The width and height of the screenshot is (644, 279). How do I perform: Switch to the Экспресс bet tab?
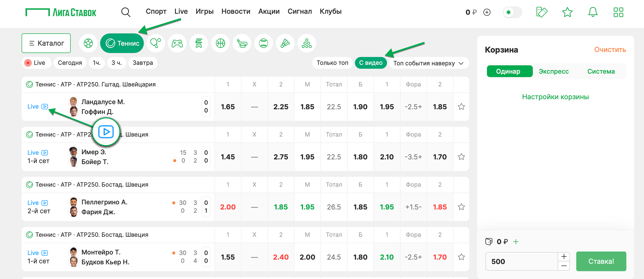coord(553,72)
